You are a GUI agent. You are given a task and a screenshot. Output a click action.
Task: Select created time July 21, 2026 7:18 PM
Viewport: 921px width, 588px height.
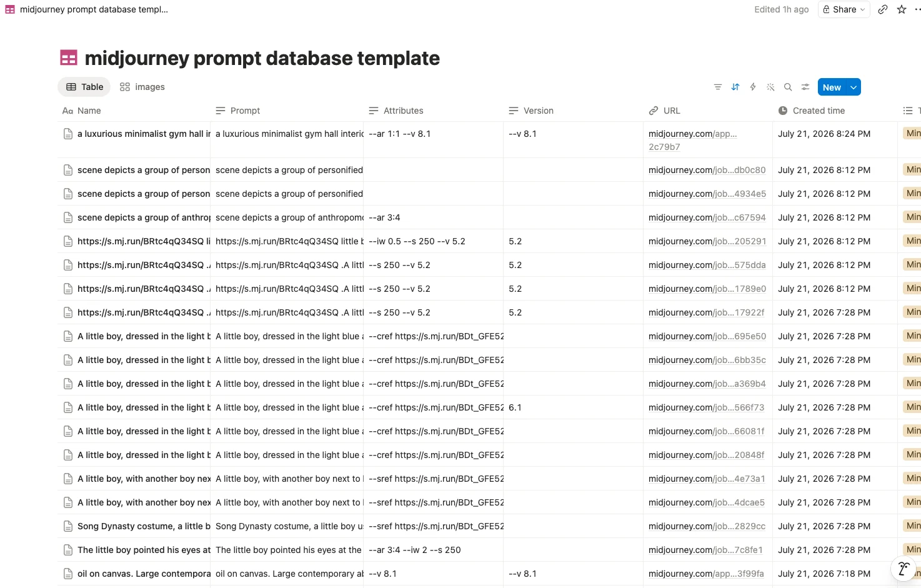click(835, 574)
